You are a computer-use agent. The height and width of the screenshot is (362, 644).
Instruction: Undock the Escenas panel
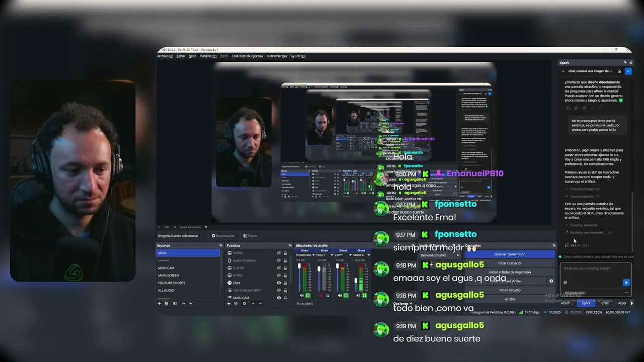(220, 245)
